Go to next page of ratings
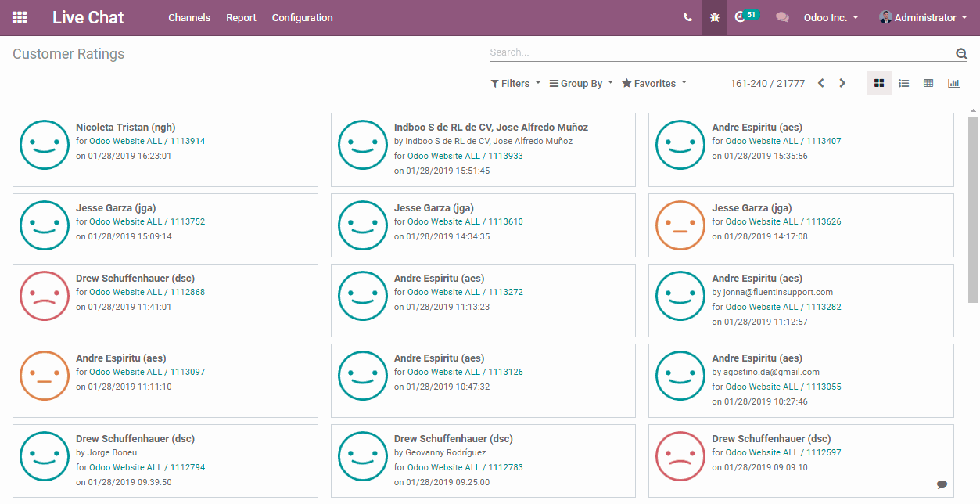Viewport: 980px width, 504px height. click(842, 83)
